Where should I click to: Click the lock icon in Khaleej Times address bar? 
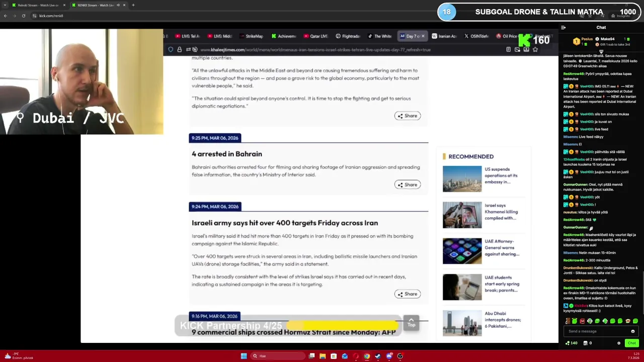click(179, 49)
